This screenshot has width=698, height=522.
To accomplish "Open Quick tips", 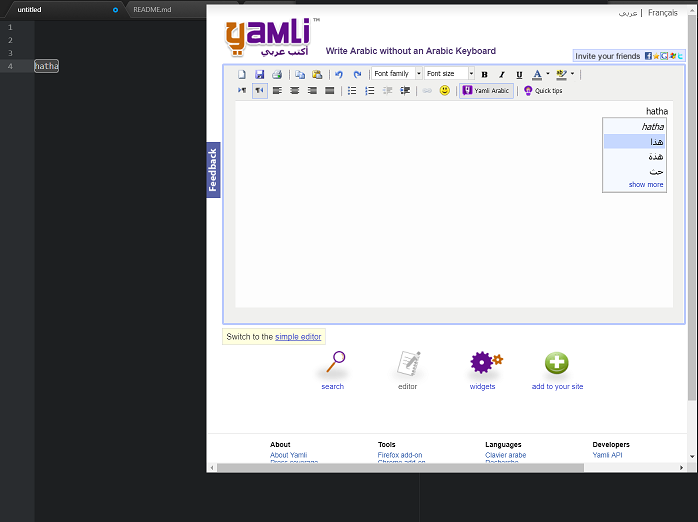I will click(543, 91).
